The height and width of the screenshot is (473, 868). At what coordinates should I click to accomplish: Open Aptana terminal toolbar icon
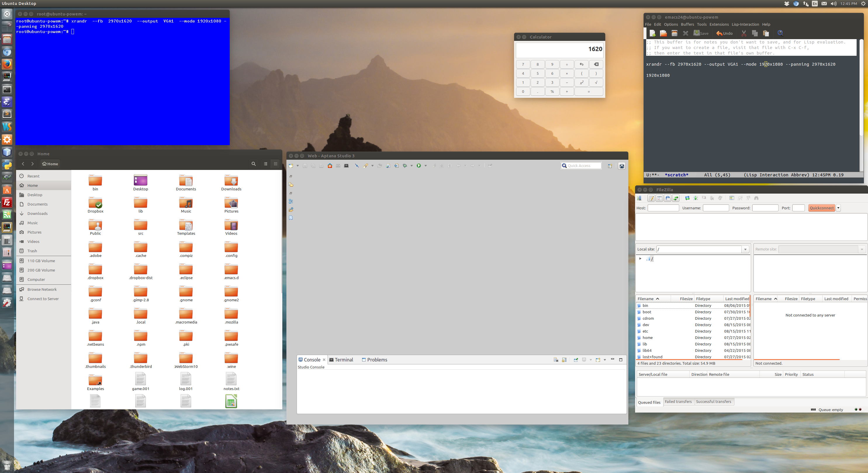(346, 166)
